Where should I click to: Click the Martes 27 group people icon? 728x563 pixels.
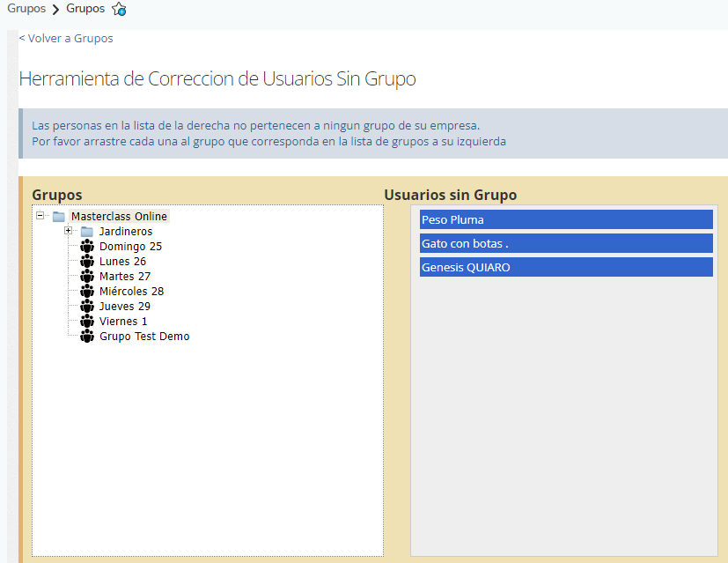[x=86, y=277]
